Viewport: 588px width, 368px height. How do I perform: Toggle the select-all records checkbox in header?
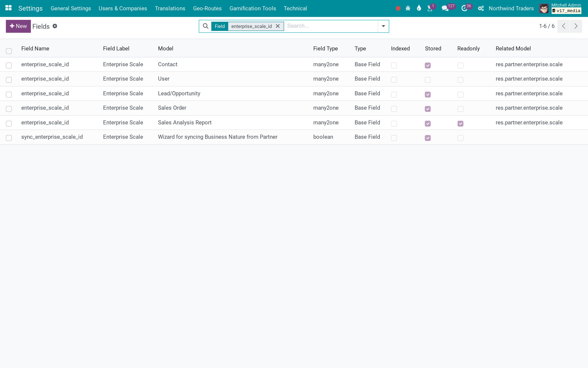(9, 51)
